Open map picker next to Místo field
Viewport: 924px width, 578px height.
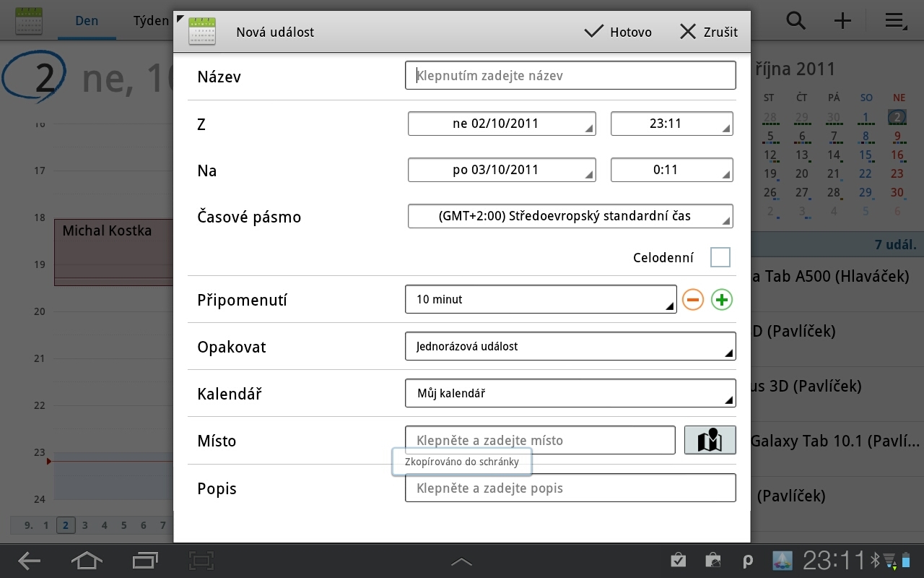pos(710,439)
